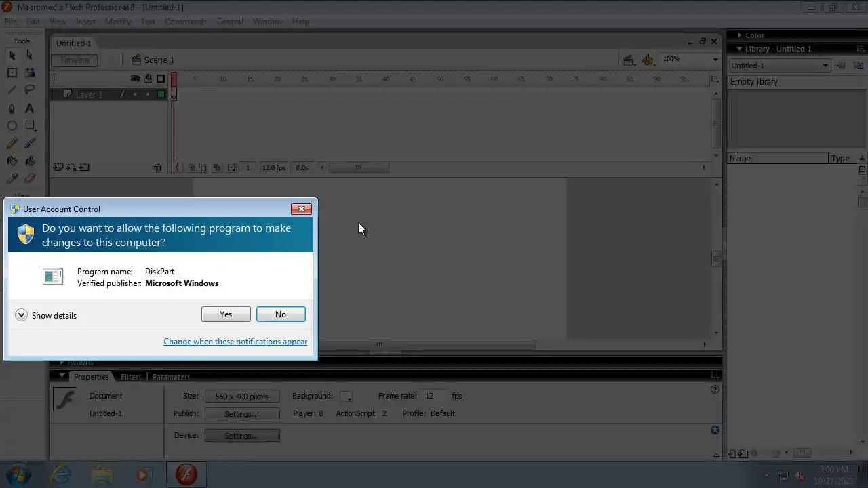
Task: Open Internet Explorer from the taskbar
Action: click(60, 475)
